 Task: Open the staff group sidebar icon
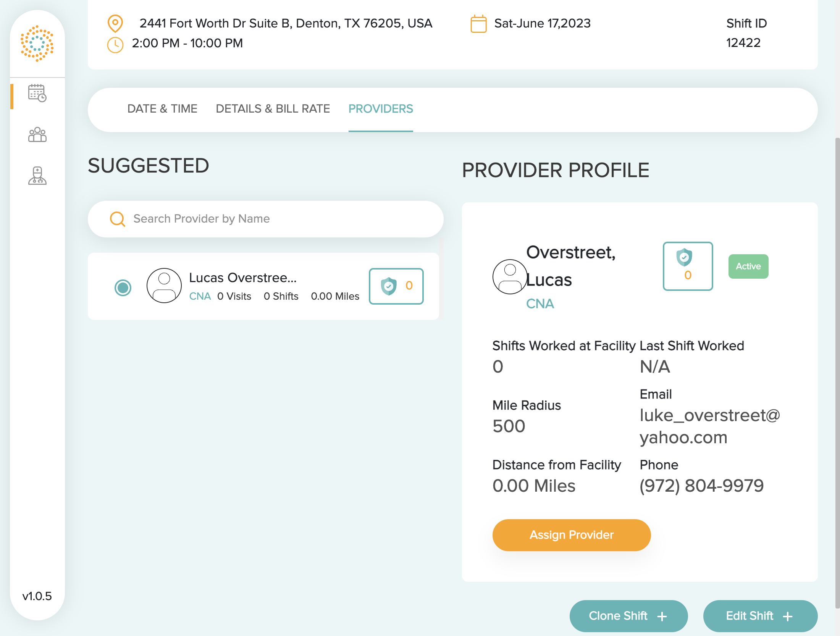[x=37, y=134]
